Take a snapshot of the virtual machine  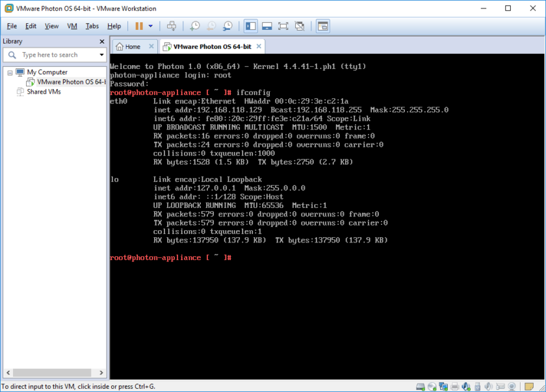[195, 26]
